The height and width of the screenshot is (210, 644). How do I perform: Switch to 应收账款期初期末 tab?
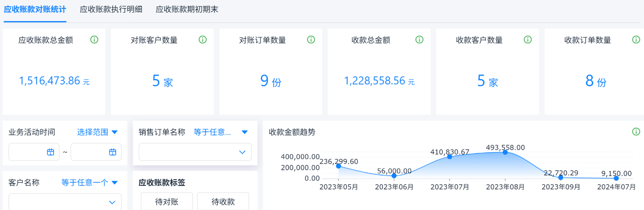[187, 9]
